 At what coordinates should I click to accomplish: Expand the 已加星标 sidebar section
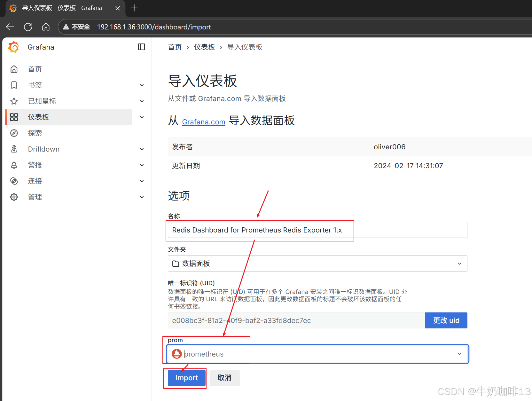(142, 101)
